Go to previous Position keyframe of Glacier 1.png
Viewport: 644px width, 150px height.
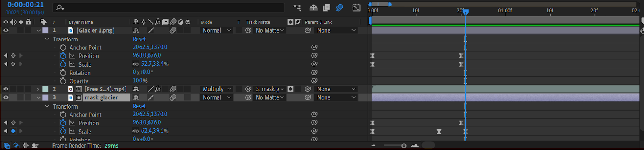tap(6, 56)
